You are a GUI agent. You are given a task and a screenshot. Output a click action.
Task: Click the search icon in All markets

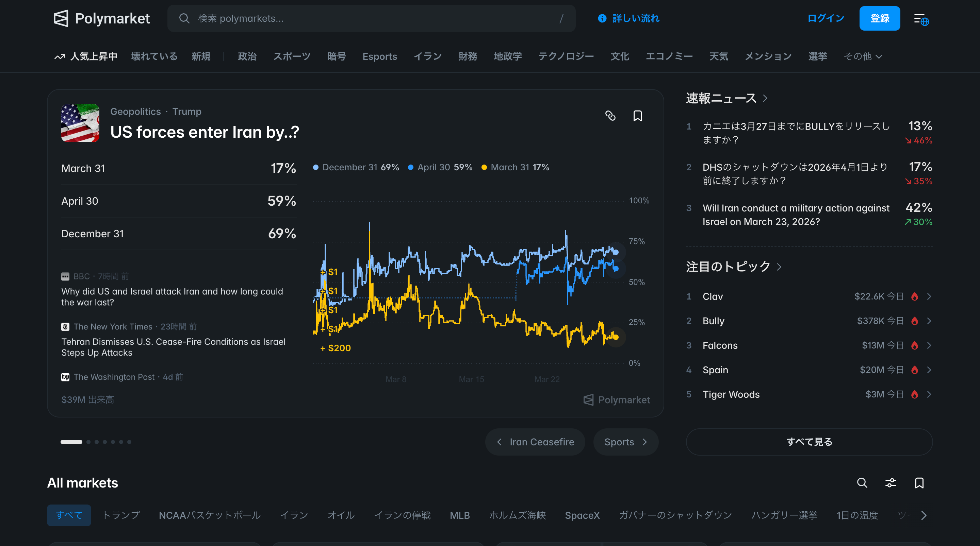click(x=862, y=482)
